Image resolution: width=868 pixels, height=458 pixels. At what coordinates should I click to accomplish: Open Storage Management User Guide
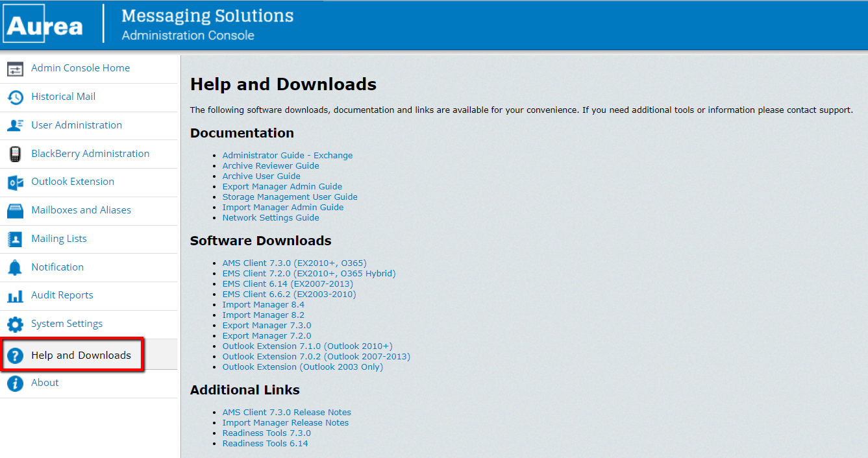tap(290, 197)
